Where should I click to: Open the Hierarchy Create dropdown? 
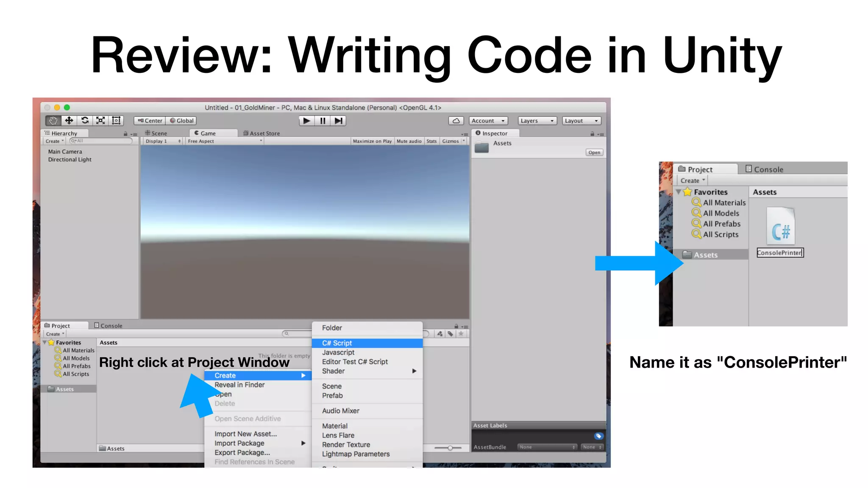[x=55, y=141]
